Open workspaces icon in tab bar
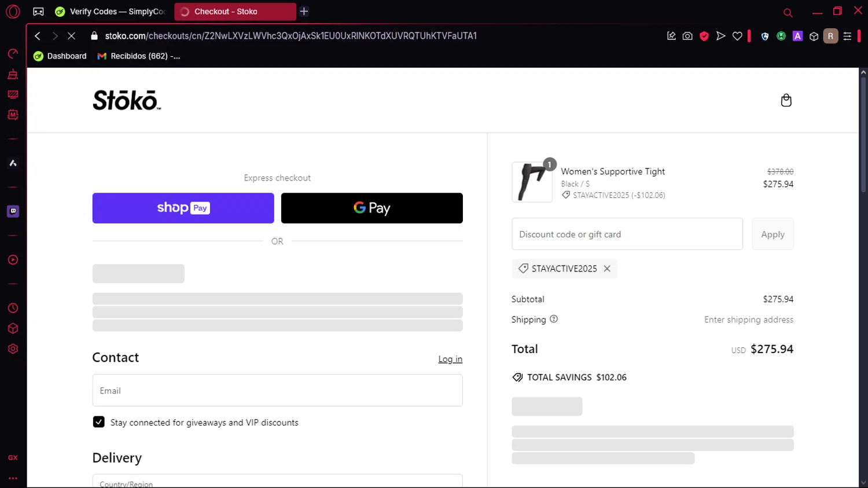This screenshot has height=488, width=868. tap(38, 12)
